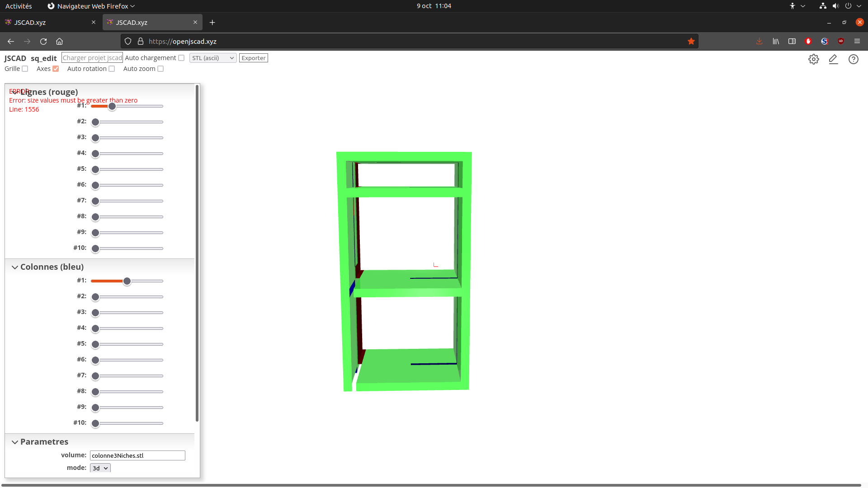Open the Firefox library icon
868x488 pixels.
776,41
